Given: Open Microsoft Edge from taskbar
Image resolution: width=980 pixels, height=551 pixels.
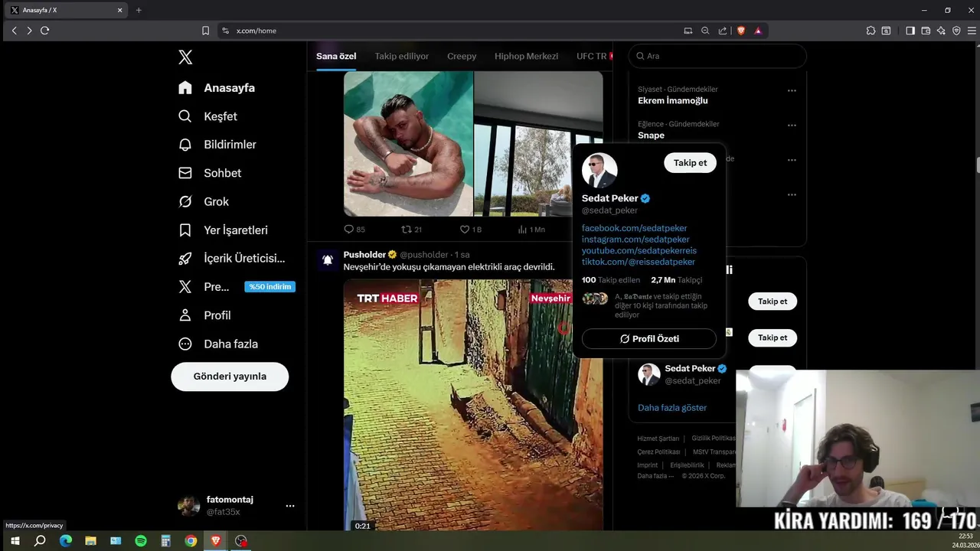Looking at the screenshot, I should click(66, 541).
